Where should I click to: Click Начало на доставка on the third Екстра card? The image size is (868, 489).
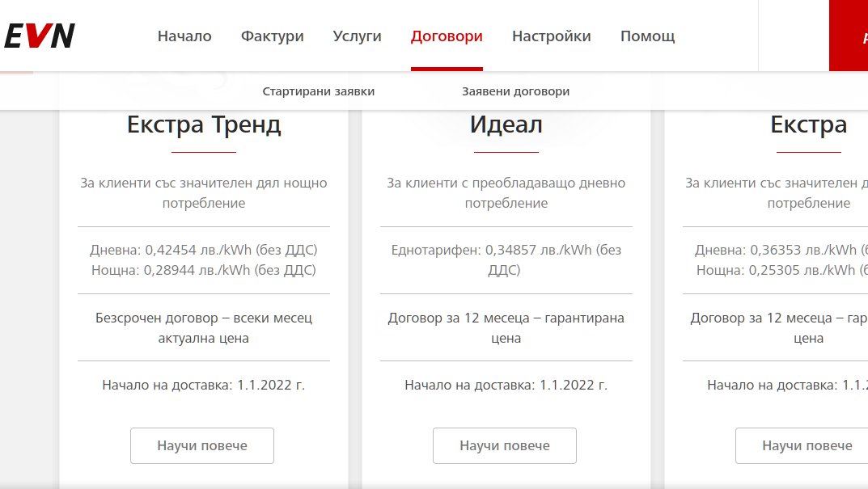(x=787, y=385)
